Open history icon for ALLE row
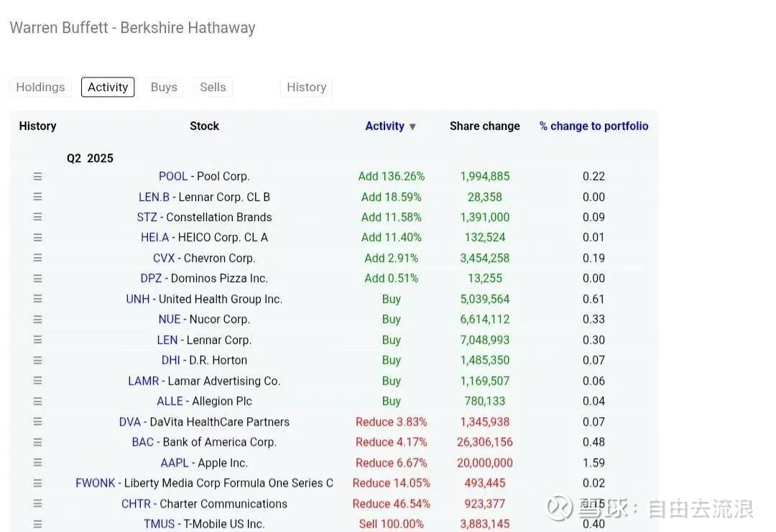Screen dimensions: 776x532 click(x=37, y=401)
